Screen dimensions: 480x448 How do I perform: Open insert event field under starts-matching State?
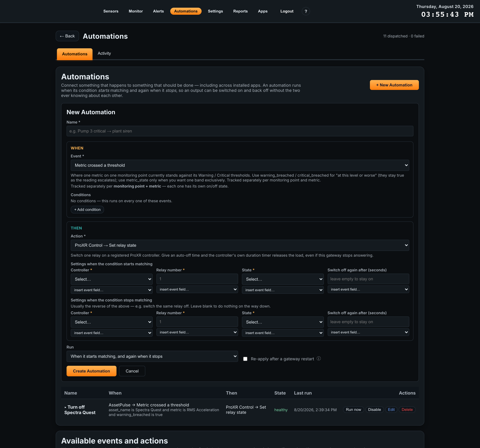coord(283,290)
